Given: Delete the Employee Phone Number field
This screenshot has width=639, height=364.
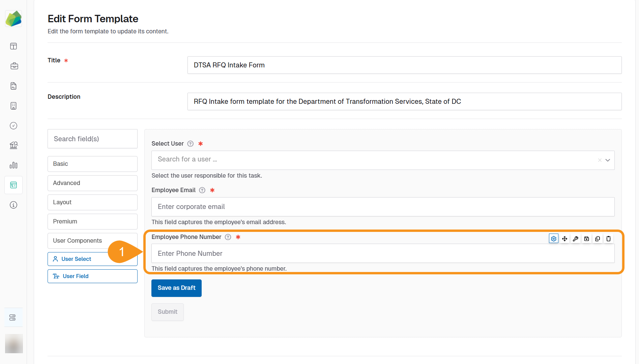Looking at the screenshot, I should pyautogui.click(x=608, y=239).
